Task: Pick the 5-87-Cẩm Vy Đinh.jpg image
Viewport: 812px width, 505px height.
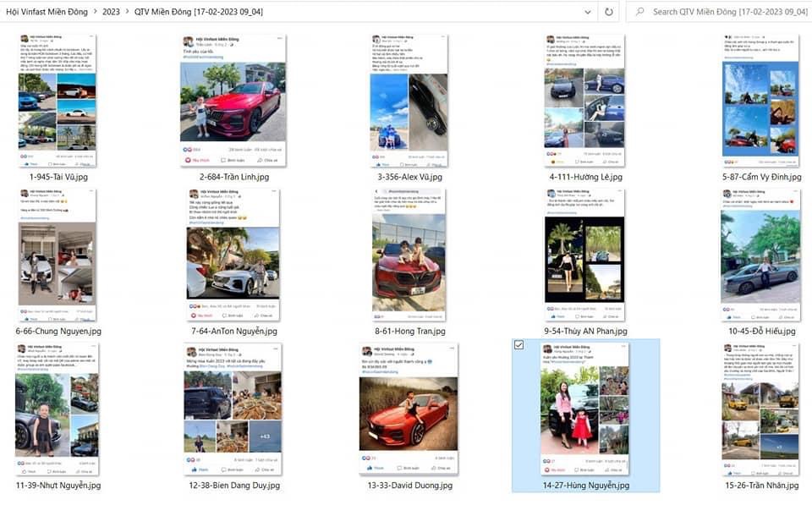Action: [759, 100]
